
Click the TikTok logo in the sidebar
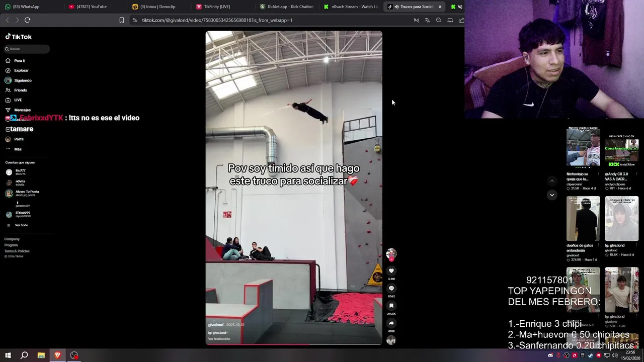(19, 37)
